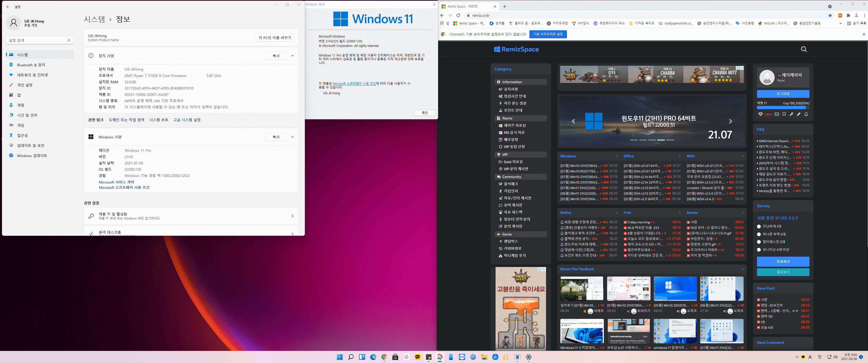Click the RemizSpace search magnifier icon
The height and width of the screenshot is (363, 868).
[x=804, y=49]
